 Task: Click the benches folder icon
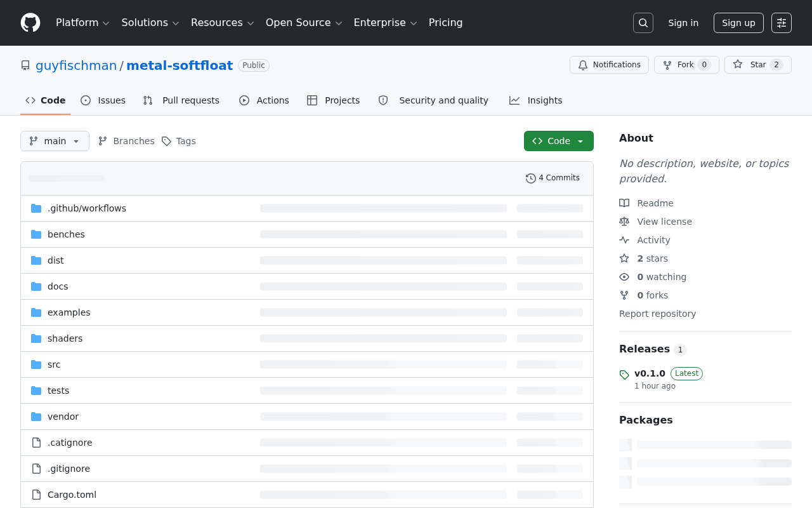36,234
